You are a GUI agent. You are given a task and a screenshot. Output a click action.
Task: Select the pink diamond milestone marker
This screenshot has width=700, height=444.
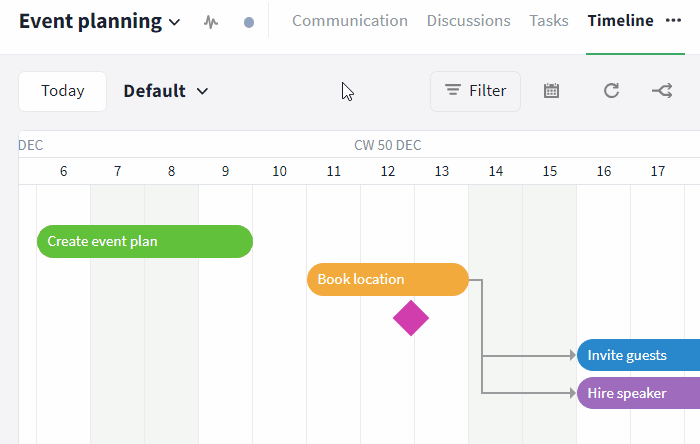click(411, 318)
